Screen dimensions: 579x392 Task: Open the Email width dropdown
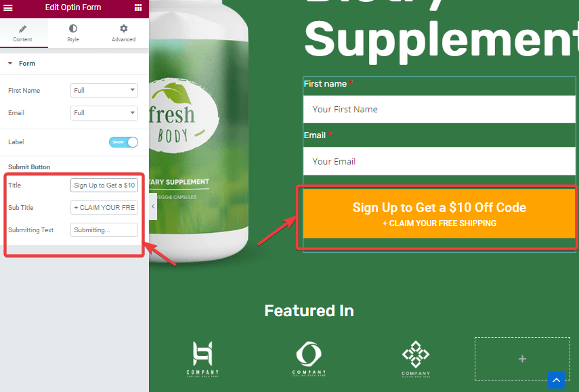pyautogui.click(x=104, y=113)
